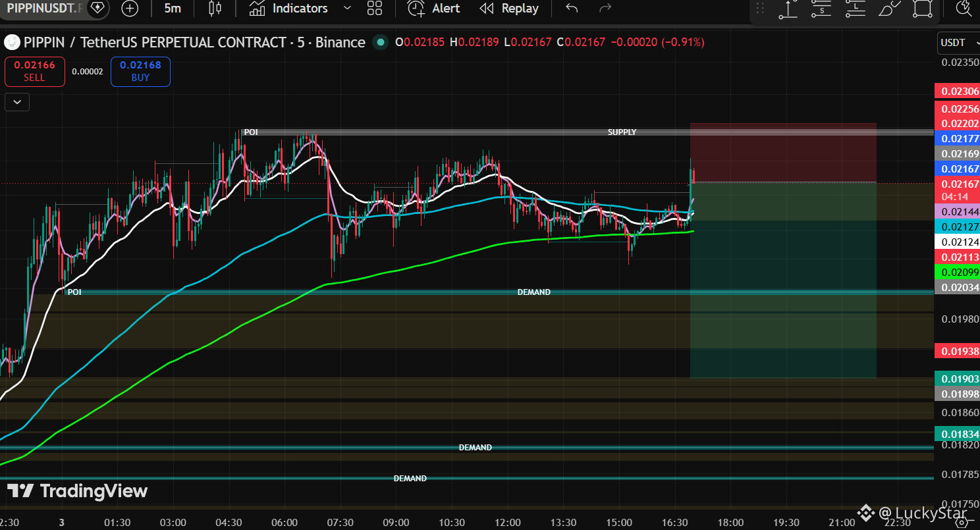
Task: Click the TradingView logo
Action: point(78,491)
